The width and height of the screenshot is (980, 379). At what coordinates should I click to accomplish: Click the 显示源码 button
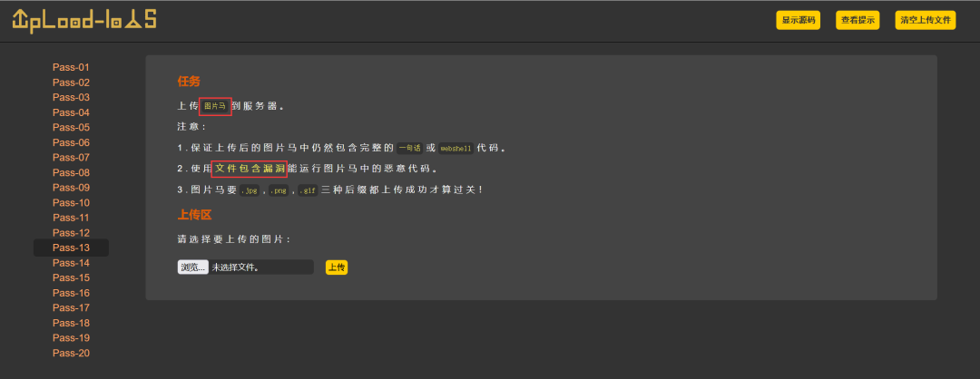(x=798, y=20)
